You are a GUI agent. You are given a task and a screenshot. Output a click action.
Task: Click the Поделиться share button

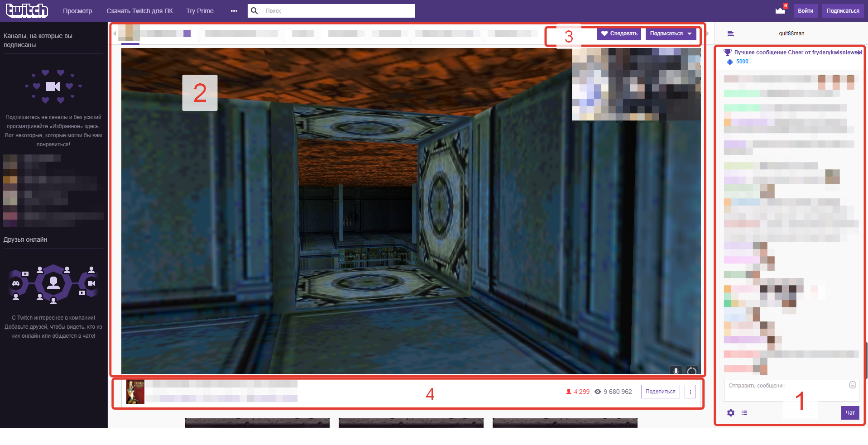[x=660, y=392]
